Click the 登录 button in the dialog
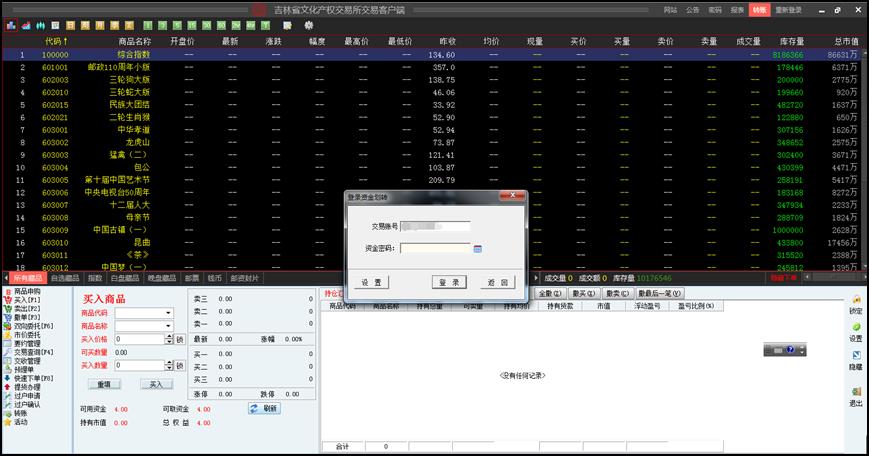Viewport: 869px width, 456px height. (449, 282)
